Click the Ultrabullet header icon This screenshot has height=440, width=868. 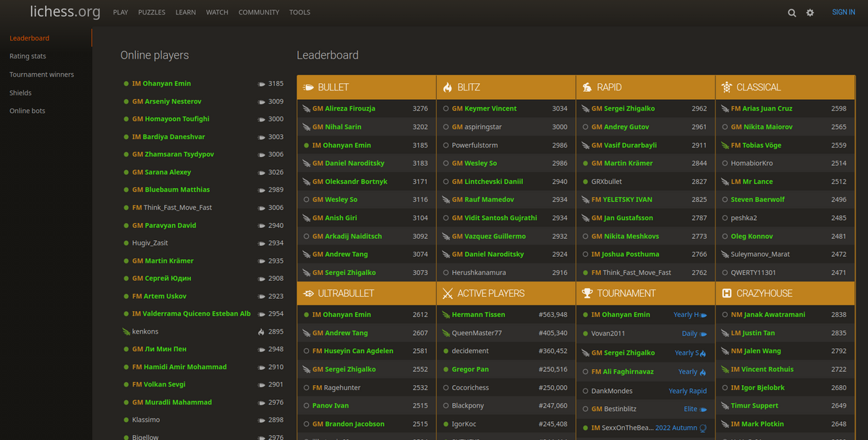(x=308, y=294)
